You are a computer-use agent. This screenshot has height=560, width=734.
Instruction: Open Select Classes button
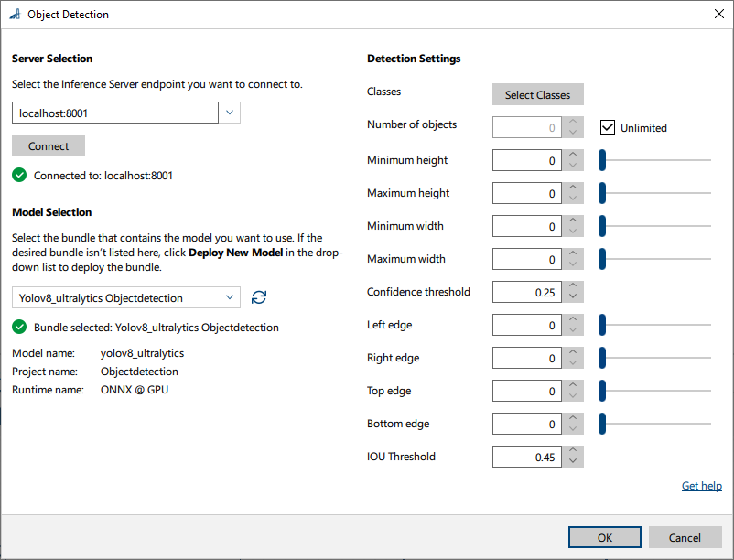click(537, 94)
